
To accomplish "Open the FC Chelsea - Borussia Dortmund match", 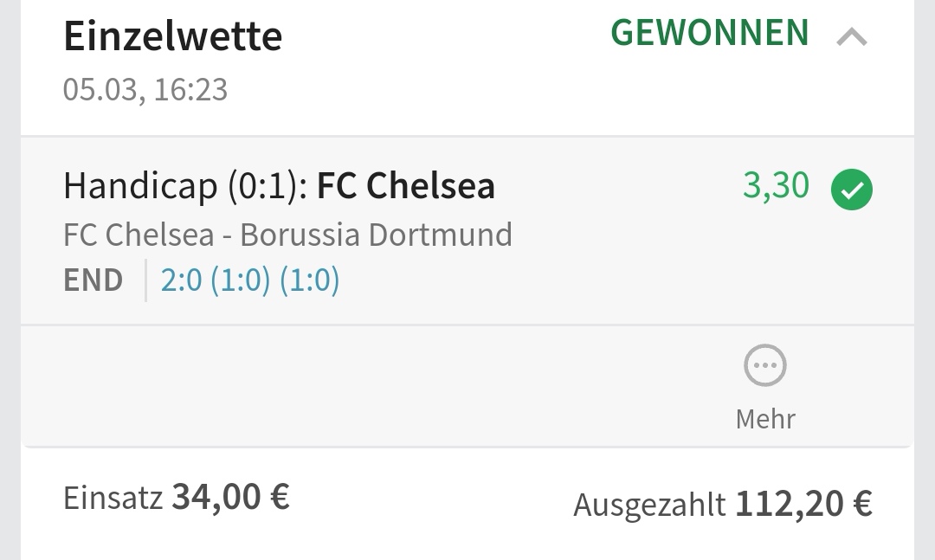I will tap(287, 235).
